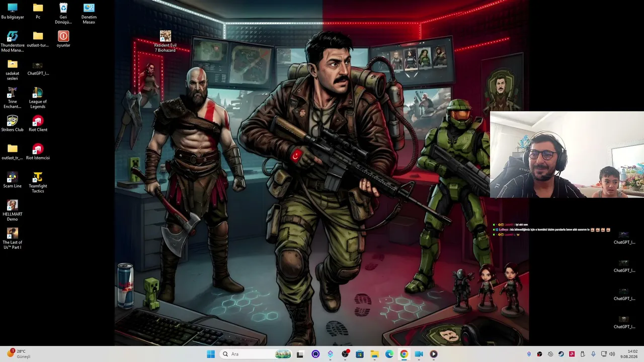Launch HELLMART Demo shortcut
The width and height of the screenshot is (644, 362).
tap(13, 211)
